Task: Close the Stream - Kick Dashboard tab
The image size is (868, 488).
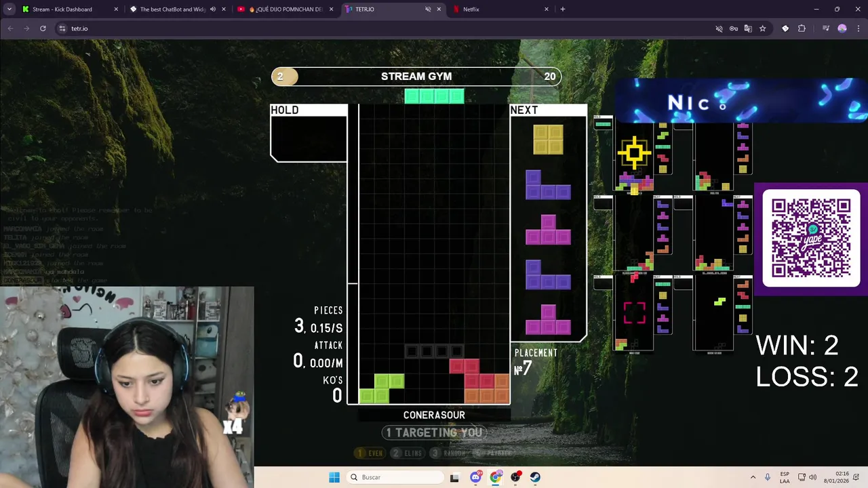Action: [x=116, y=9]
